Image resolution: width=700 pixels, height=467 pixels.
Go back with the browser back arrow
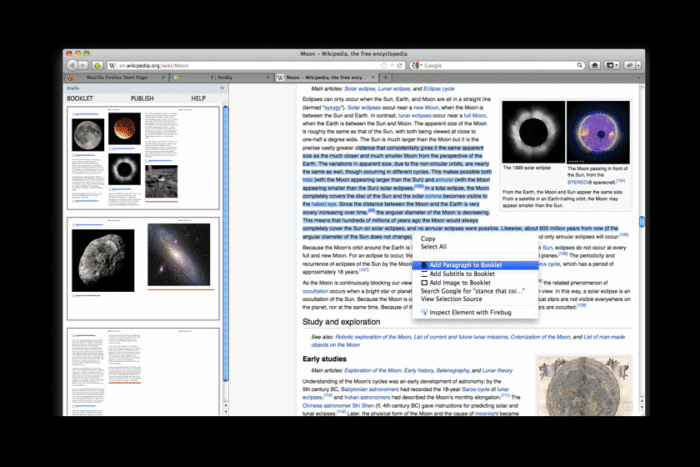(72, 65)
